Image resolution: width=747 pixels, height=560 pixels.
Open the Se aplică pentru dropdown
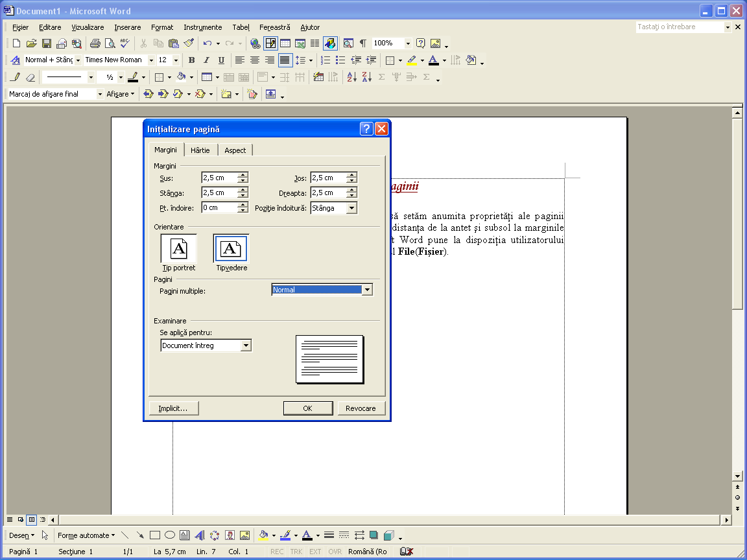[x=246, y=345]
